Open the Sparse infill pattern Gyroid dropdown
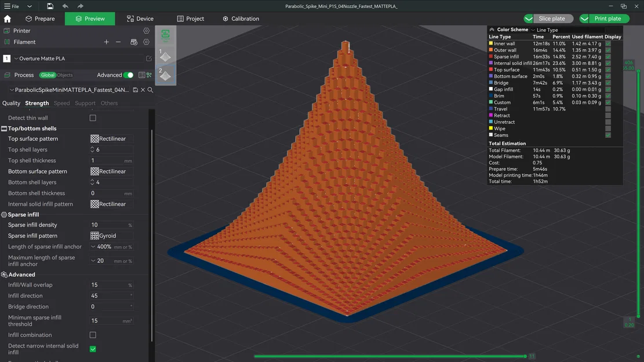644x362 pixels. pyautogui.click(x=111, y=236)
